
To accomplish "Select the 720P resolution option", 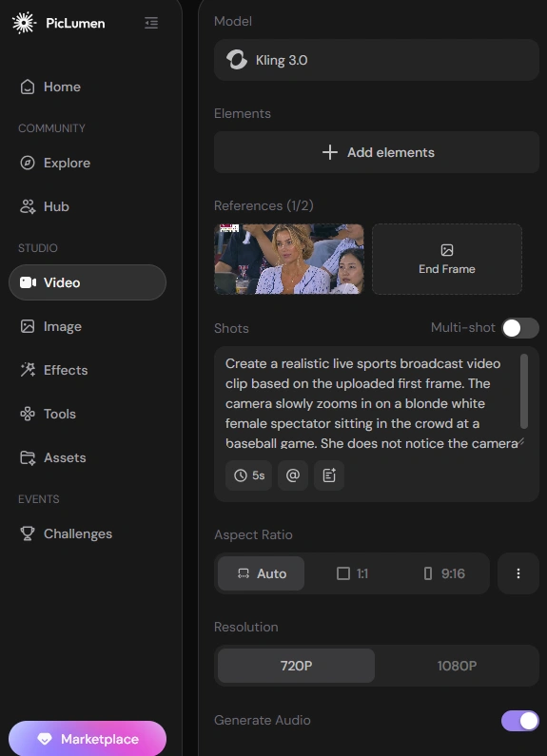I will coord(296,666).
